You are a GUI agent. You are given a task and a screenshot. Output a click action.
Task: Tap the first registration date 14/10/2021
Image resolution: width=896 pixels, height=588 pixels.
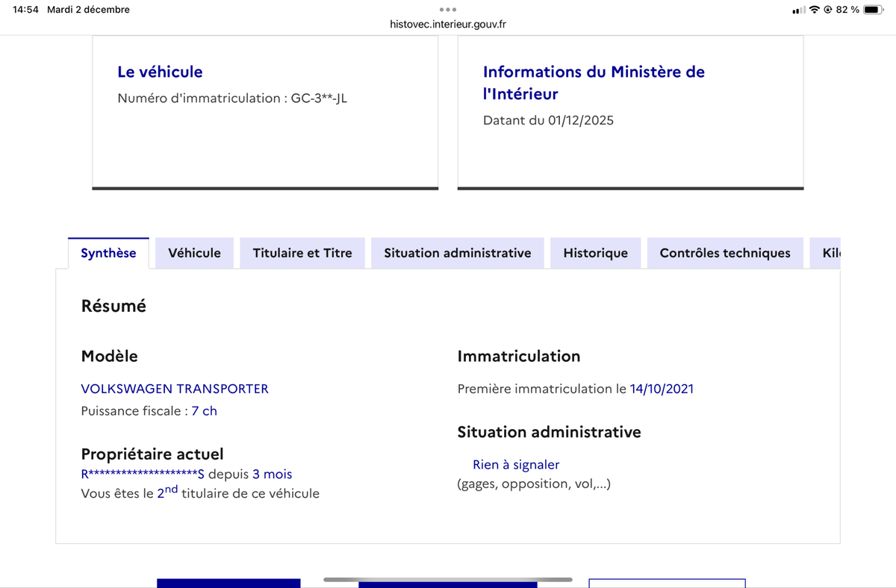pos(662,389)
